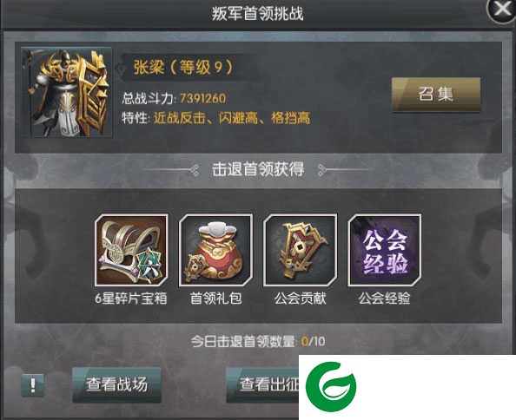The height and width of the screenshot is (420, 516).
Task: Click the 叛军首领挑战 title bar text
Action: (x=257, y=14)
